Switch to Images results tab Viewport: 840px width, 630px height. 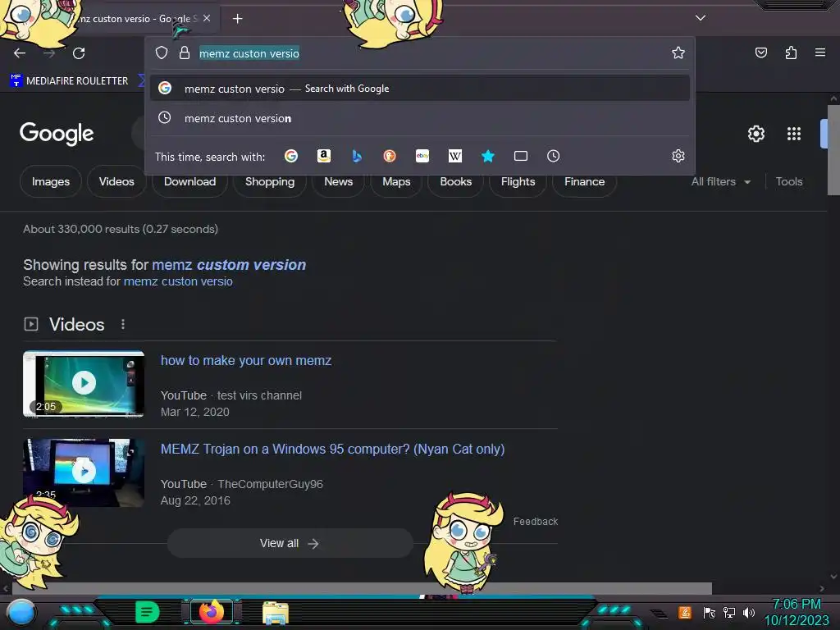[x=51, y=181]
